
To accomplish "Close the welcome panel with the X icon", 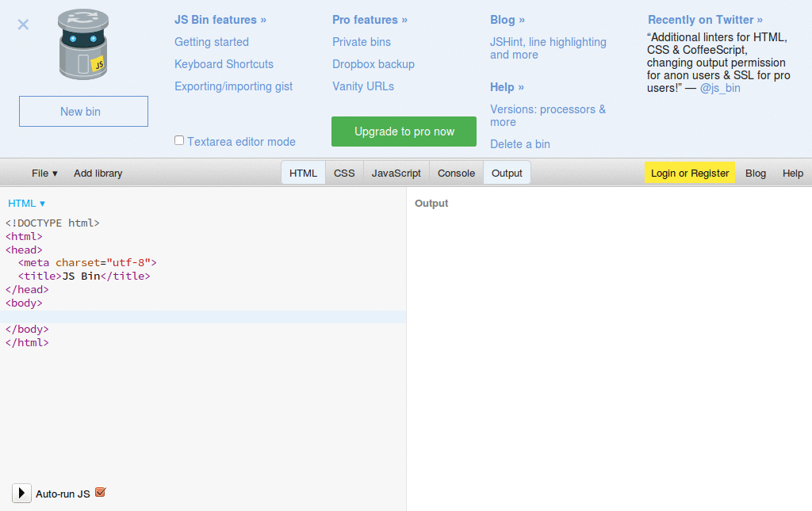I will point(23,25).
